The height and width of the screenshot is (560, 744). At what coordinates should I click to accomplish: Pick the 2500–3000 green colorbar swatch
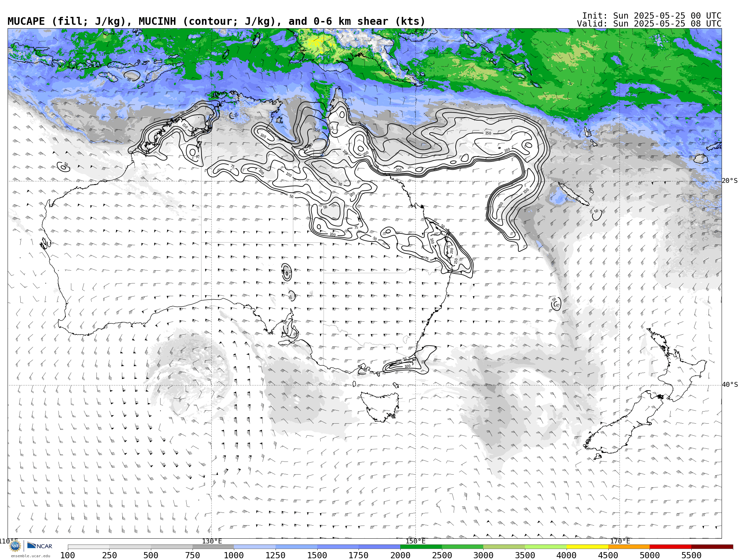[x=463, y=547]
